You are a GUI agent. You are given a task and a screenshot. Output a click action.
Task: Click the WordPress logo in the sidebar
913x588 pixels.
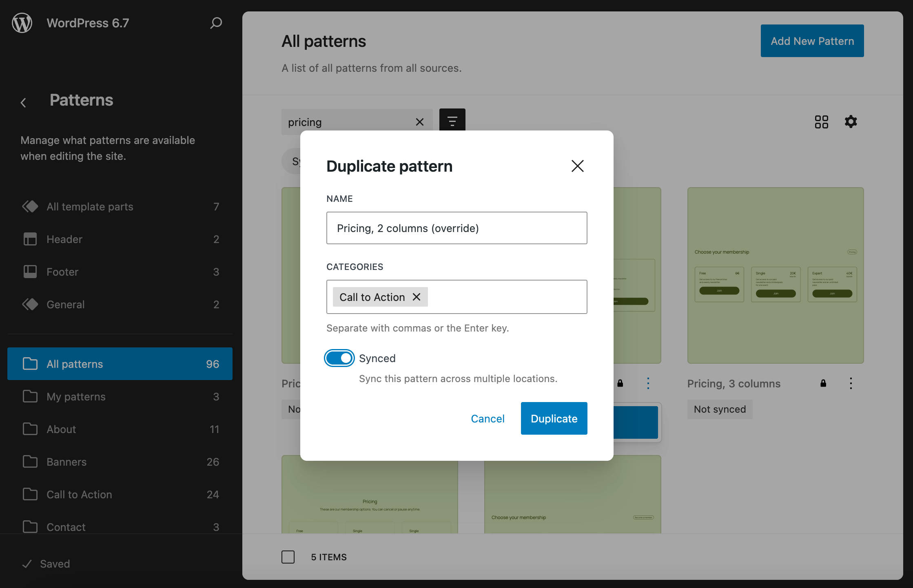tap(22, 23)
